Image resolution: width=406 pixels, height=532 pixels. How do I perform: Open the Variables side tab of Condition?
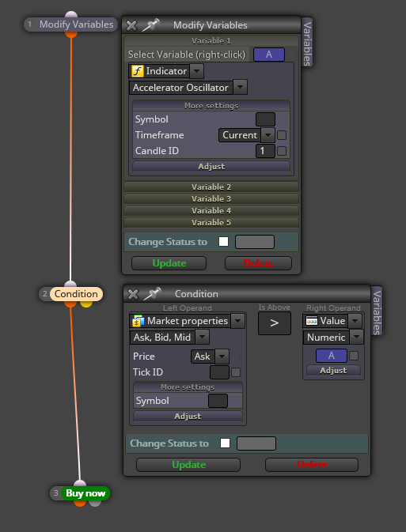pos(377,311)
